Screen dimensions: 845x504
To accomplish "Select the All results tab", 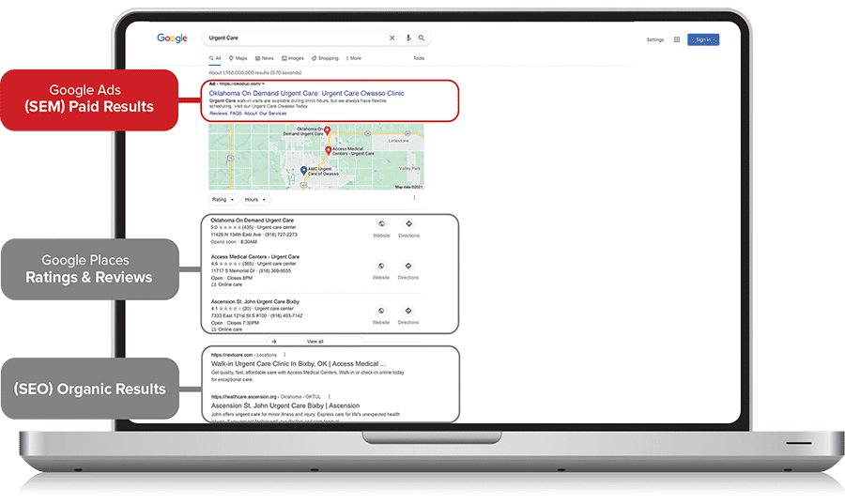I will (x=215, y=58).
